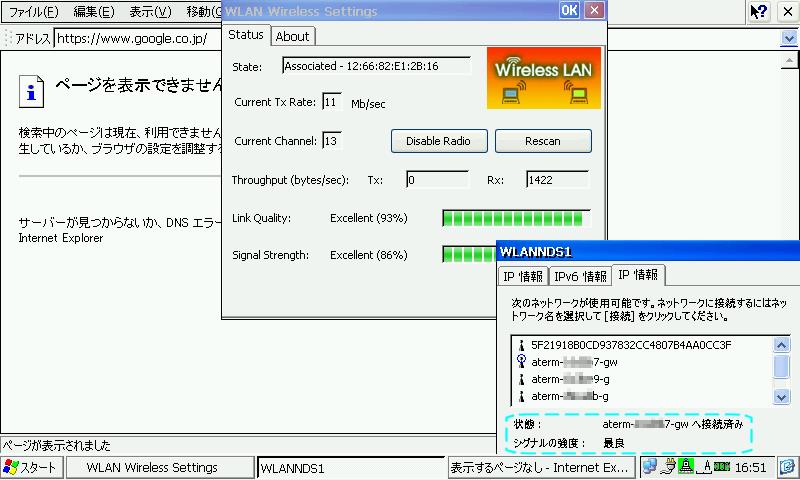Screen dimensions: 800x480
Task: Select the active rightmost IP 情報 tab
Action: 638,275
